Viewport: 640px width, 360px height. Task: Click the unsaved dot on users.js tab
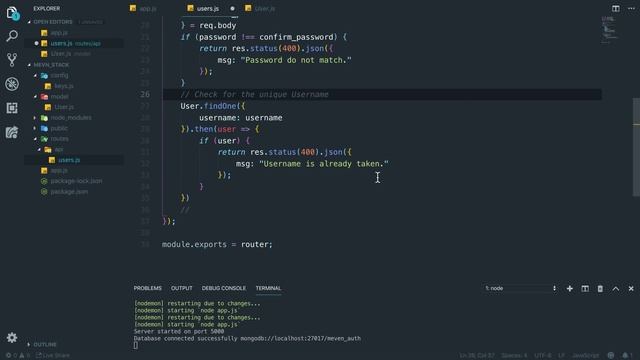tap(232, 9)
